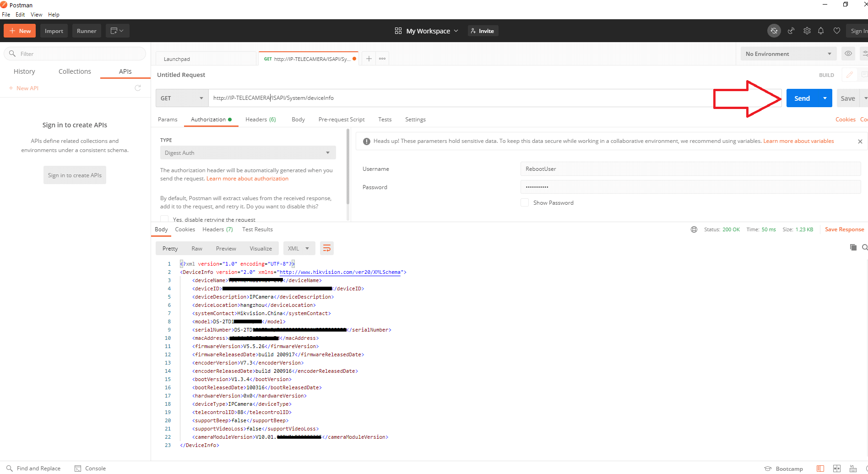The height and width of the screenshot is (474, 868).
Task: Dismiss the heads-up sensitive data banner
Action: tap(860, 142)
